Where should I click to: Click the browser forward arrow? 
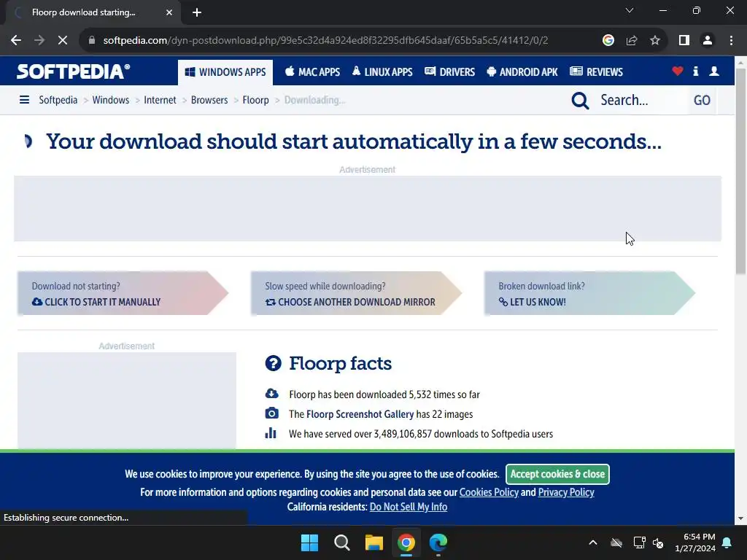pyautogui.click(x=39, y=41)
